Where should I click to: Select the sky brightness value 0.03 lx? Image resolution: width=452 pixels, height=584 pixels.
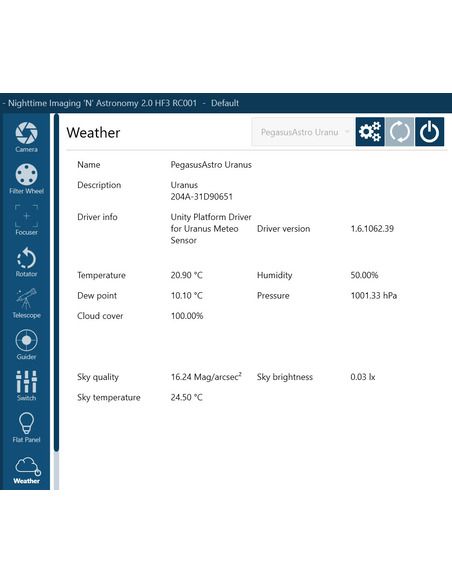tap(363, 377)
